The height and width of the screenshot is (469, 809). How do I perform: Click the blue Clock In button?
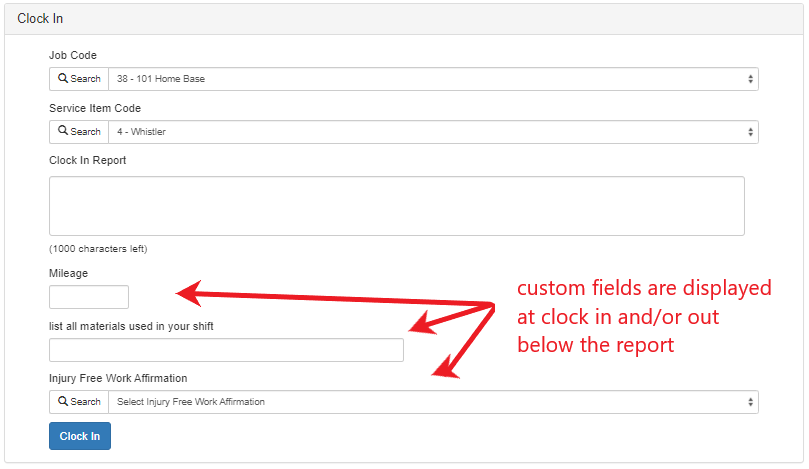[x=80, y=436]
